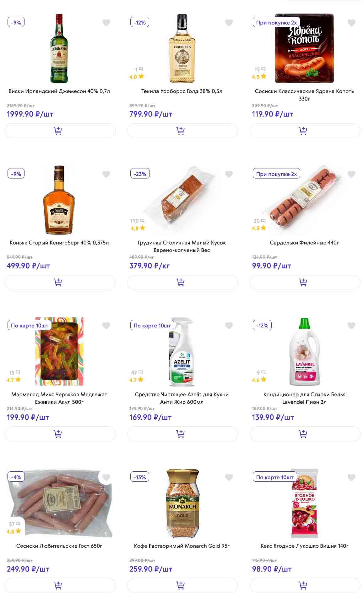Image resolution: width=364 pixels, height=598 pixels.
Task: Toggle favorite heart on Грудинка Столичная
Action: (229, 174)
